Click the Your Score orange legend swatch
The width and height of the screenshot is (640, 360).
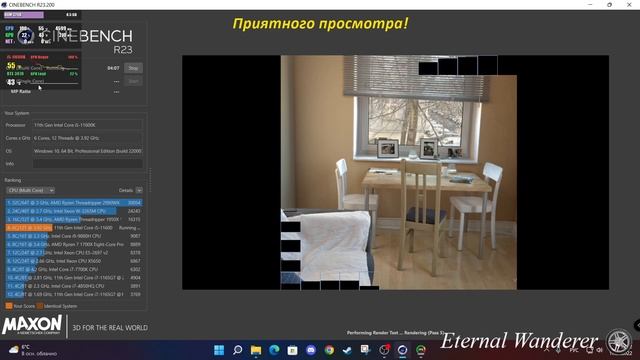tap(9, 306)
